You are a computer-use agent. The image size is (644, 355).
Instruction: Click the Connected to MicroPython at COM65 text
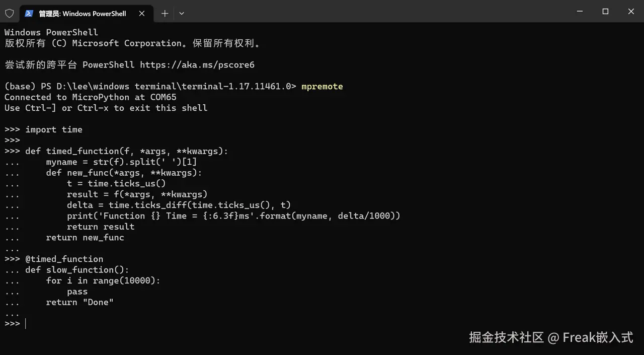pyautogui.click(x=91, y=97)
